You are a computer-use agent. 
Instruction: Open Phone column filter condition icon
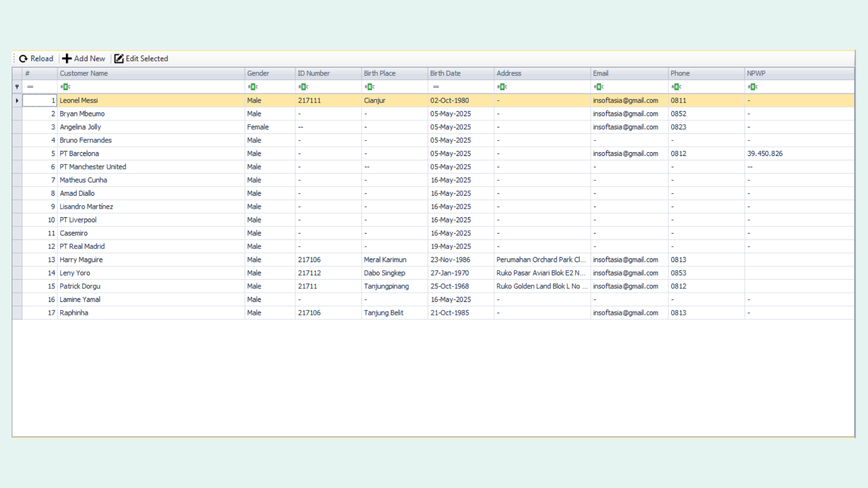(676, 87)
